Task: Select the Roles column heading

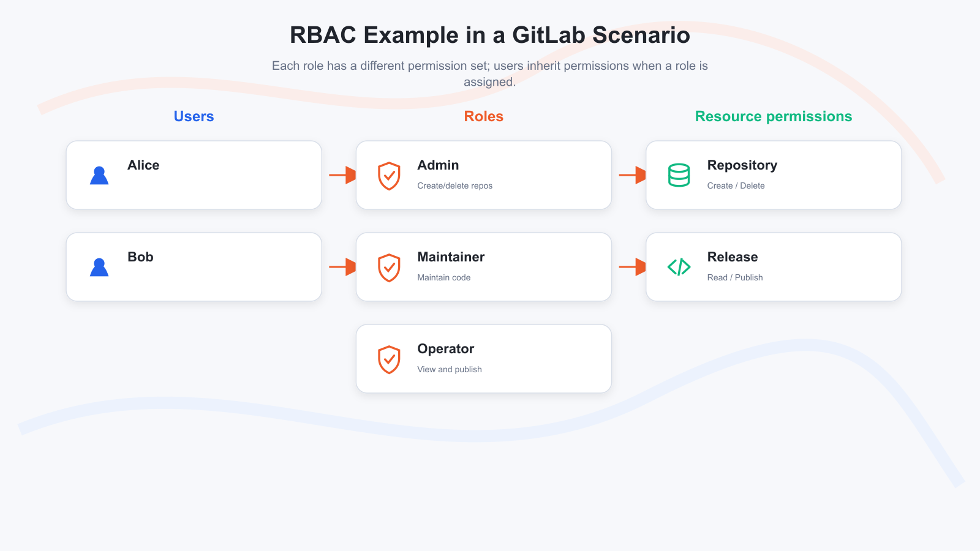Action: 484,116
